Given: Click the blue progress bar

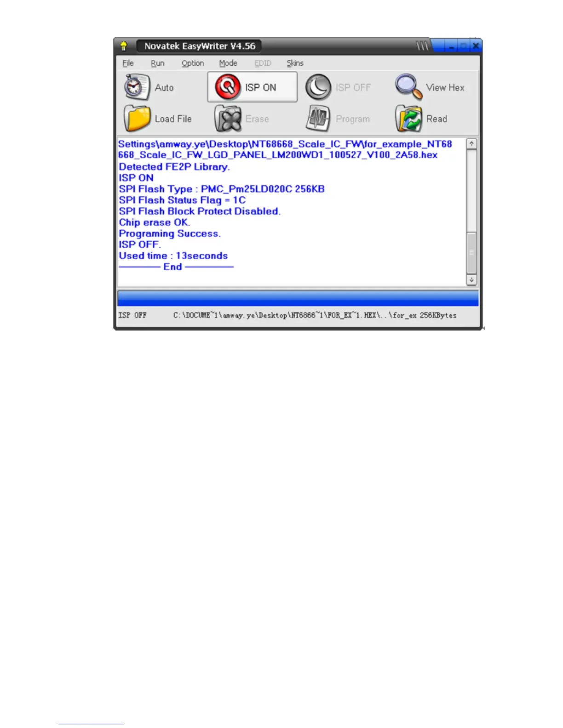Looking at the screenshot, I should tap(298, 298).
